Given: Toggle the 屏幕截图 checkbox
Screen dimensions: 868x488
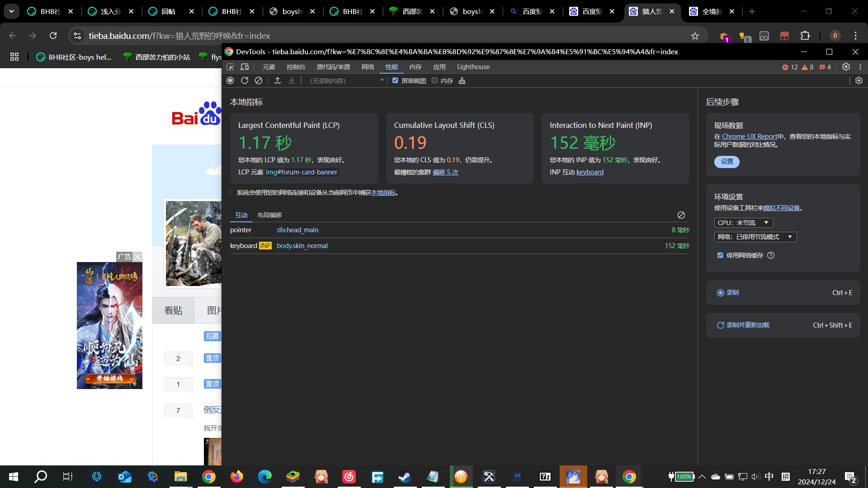Looking at the screenshot, I should [395, 80].
